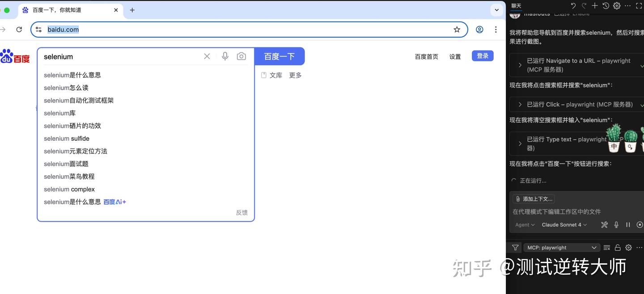Change the Claude Sonnet 4 model picker
This screenshot has width=644, height=294.
(564, 225)
